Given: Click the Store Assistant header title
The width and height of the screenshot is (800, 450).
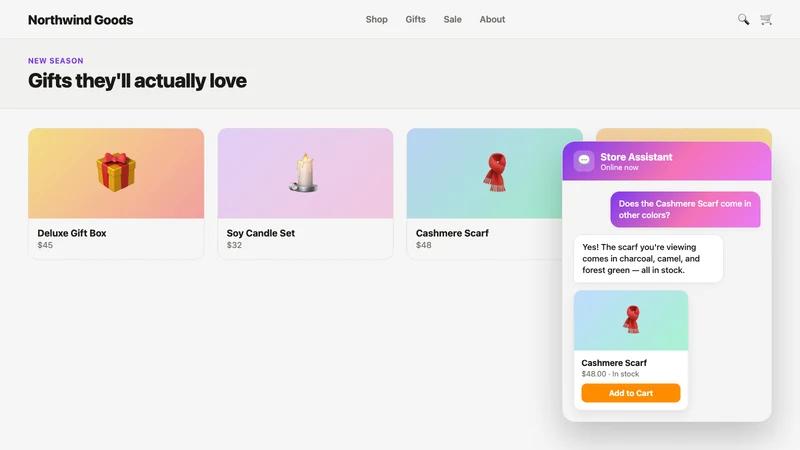Looking at the screenshot, I should [636, 157].
